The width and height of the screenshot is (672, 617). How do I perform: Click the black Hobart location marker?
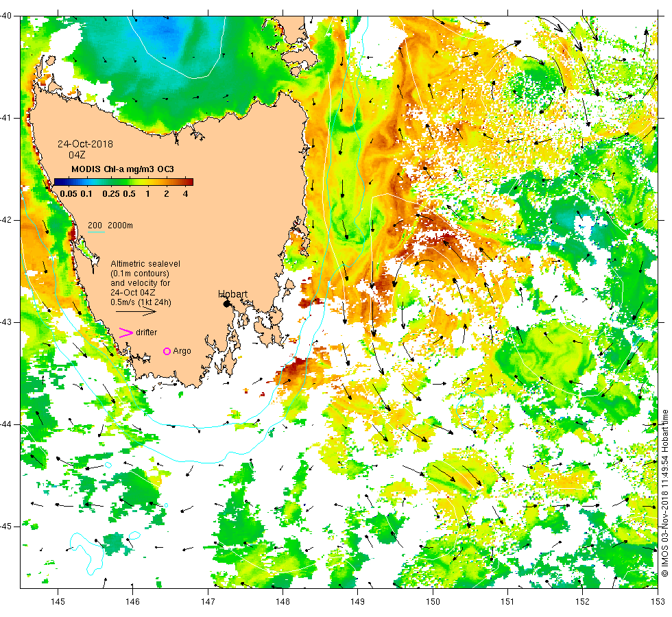227,303
